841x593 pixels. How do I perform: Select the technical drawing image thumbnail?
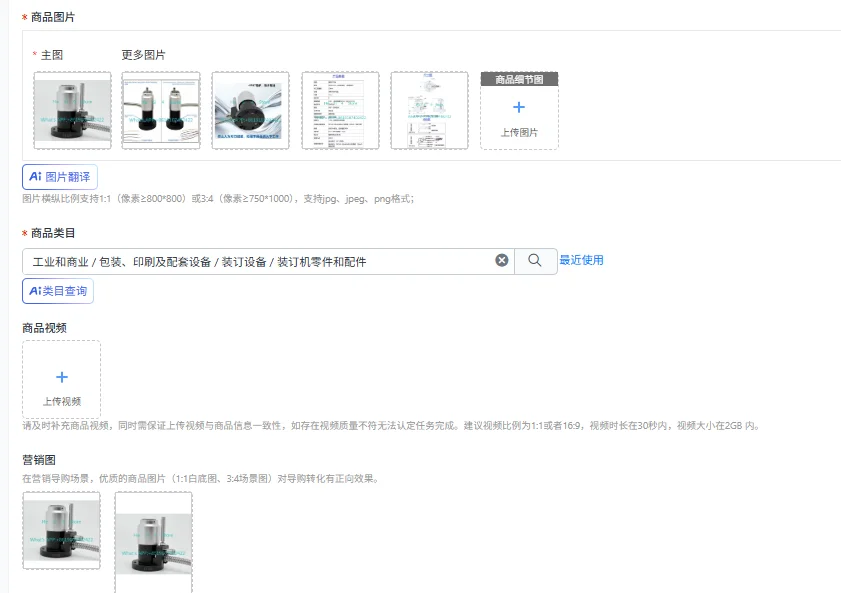[429, 110]
